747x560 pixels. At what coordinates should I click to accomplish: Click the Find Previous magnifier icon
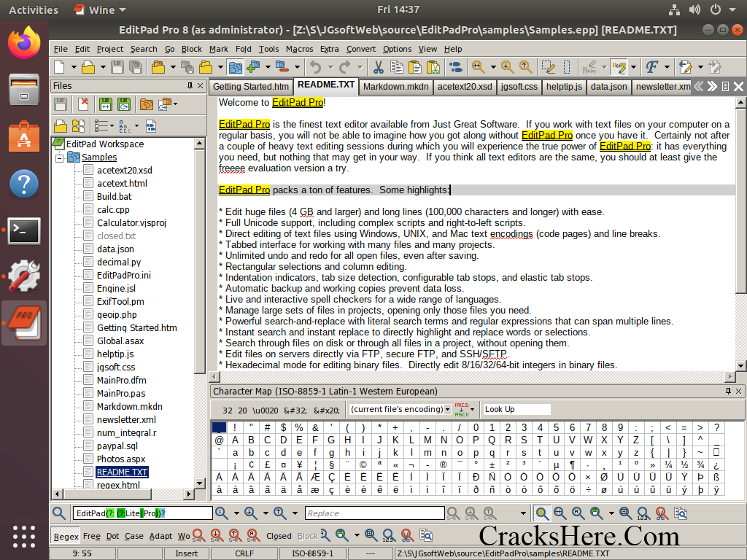tap(279, 513)
